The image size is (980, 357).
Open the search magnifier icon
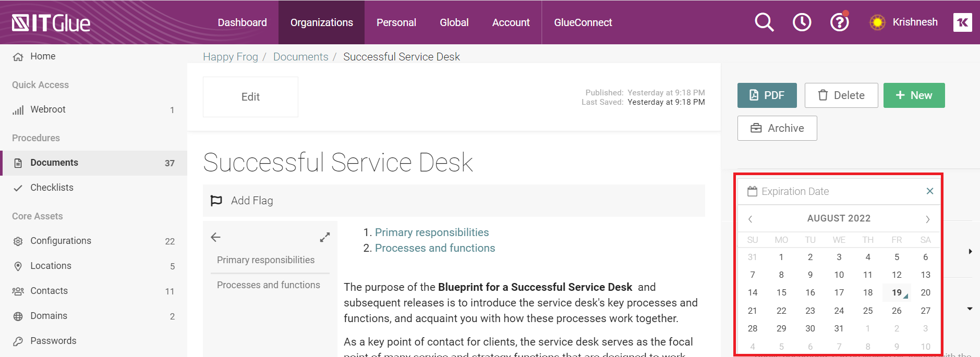764,22
